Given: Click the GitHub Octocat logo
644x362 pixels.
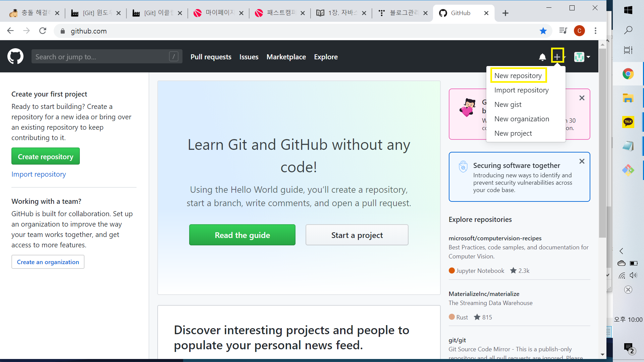Looking at the screenshot, I should click(x=15, y=56).
